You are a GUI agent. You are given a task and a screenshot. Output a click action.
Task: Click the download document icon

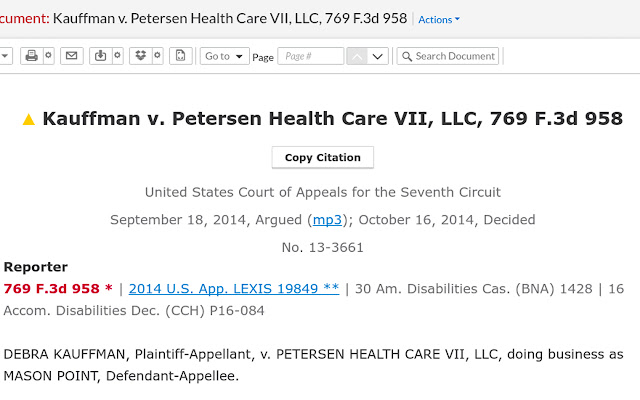100,56
